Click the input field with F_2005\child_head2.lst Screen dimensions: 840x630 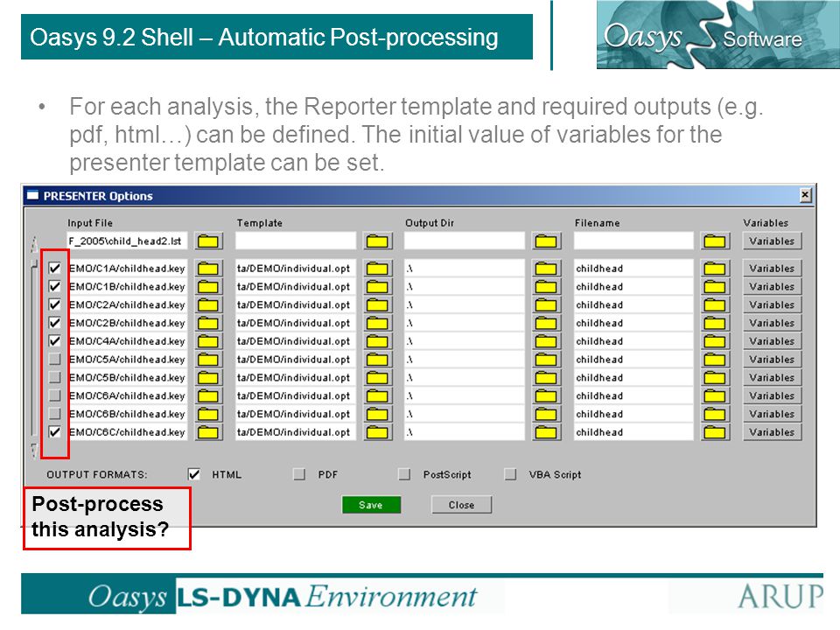(x=127, y=241)
